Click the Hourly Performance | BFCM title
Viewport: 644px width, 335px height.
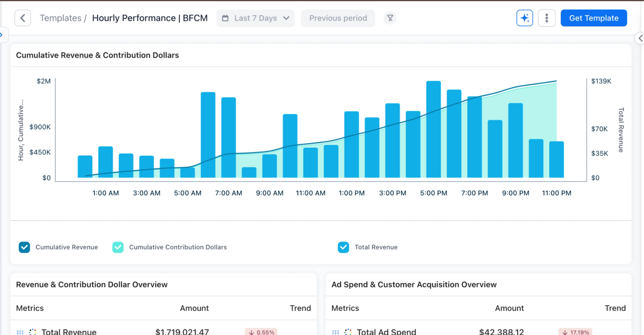coord(150,18)
